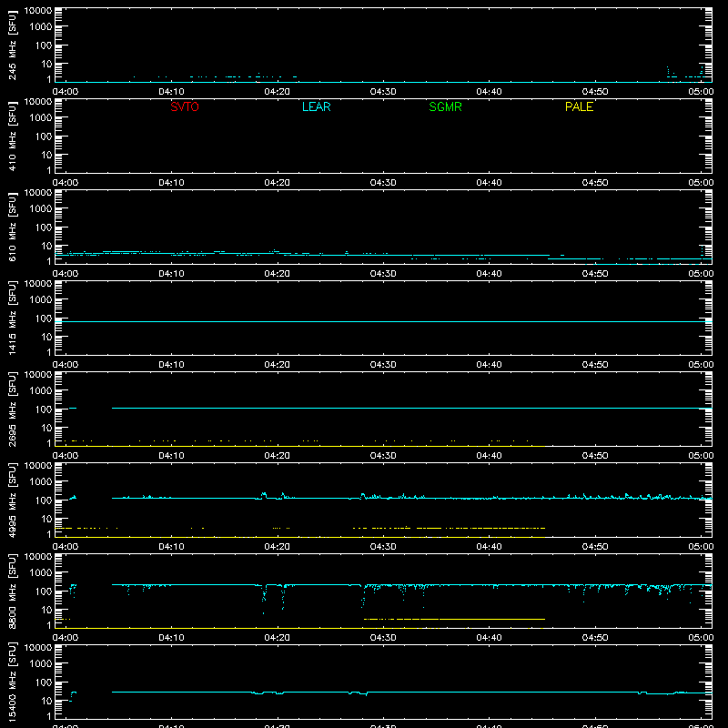Click the 05:00 time label under the 245 MHz plot
Viewport: 728px width, 728px height.
pos(701,92)
